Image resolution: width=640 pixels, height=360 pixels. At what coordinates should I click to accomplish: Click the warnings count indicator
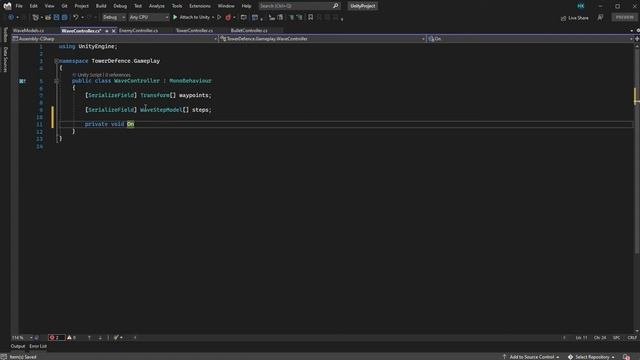pyautogui.click(x=71, y=338)
